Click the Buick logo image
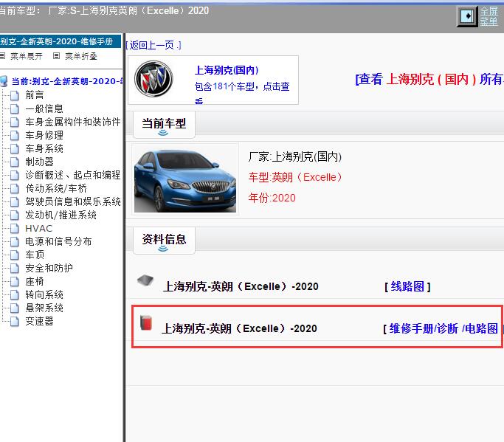Image resolution: width=504 pixels, height=442 pixels. (153, 79)
